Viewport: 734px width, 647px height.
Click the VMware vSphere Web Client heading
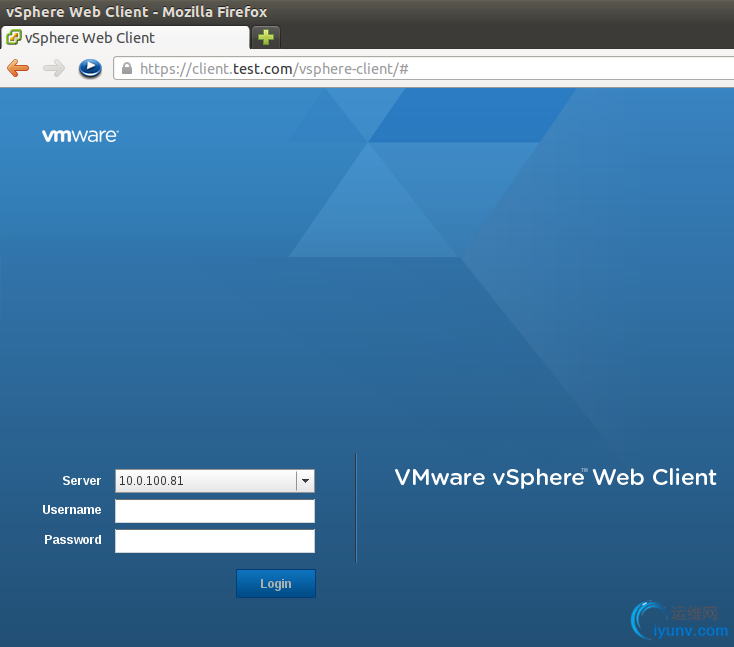pos(556,478)
